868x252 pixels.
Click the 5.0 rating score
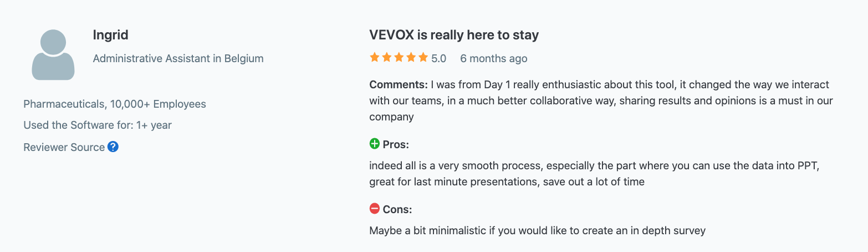tap(439, 58)
